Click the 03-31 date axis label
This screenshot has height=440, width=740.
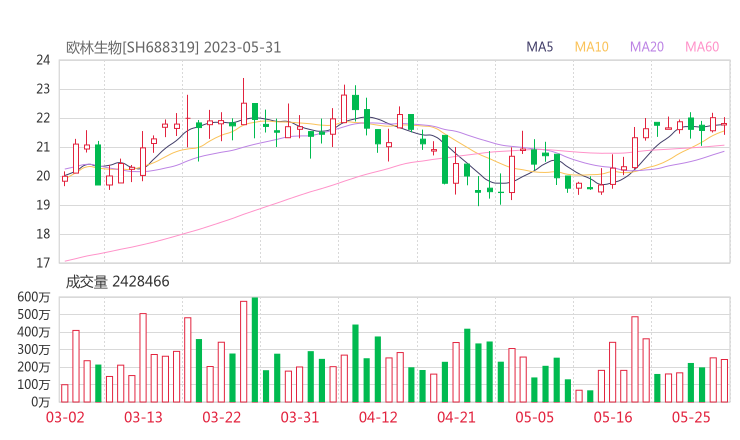click(300, 417)
